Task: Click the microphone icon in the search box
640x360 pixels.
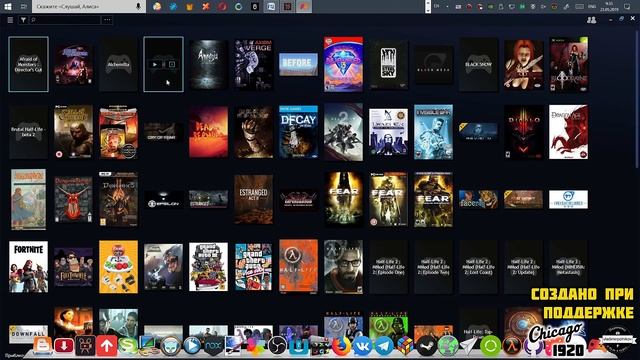Action: coord(138,7)
